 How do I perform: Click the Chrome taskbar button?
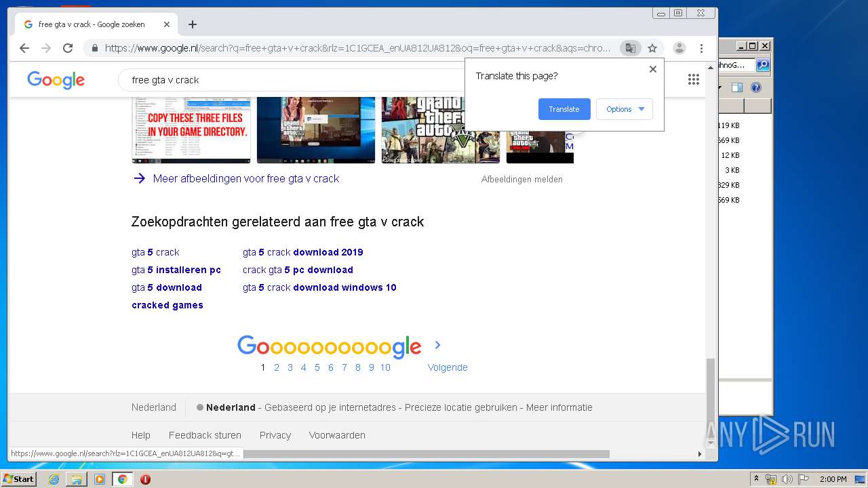123,479
